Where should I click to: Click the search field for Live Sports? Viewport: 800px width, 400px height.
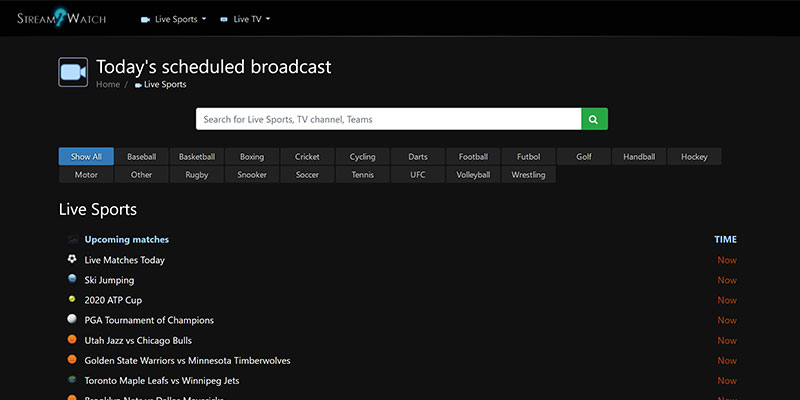pos(388,119)
